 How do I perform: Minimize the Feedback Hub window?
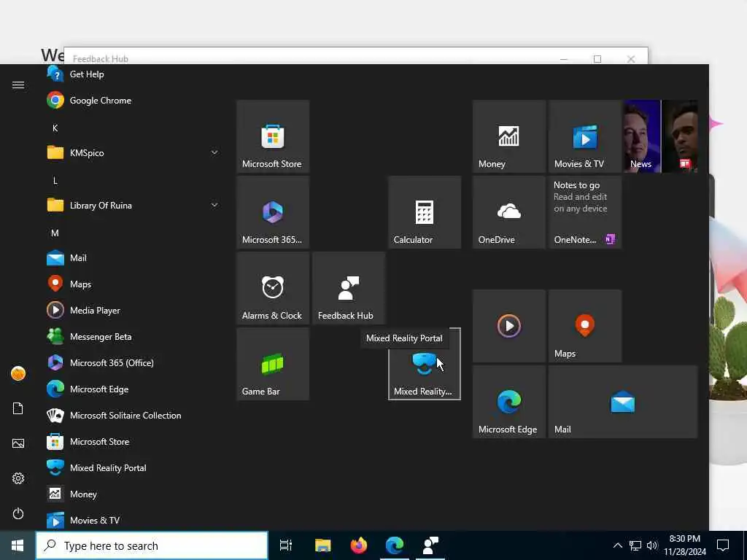564,58
